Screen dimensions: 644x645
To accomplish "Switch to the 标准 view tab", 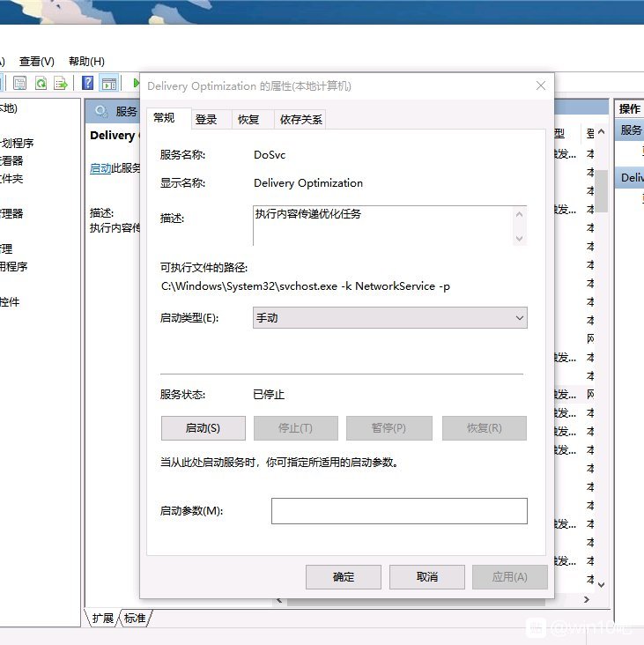I will (x=136, y=618).
